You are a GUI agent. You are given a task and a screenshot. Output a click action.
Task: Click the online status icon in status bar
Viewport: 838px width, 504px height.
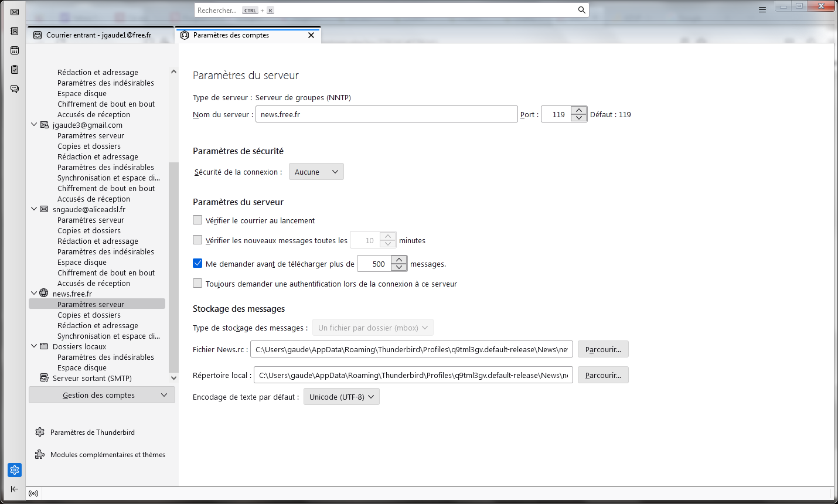click(33, 493)
